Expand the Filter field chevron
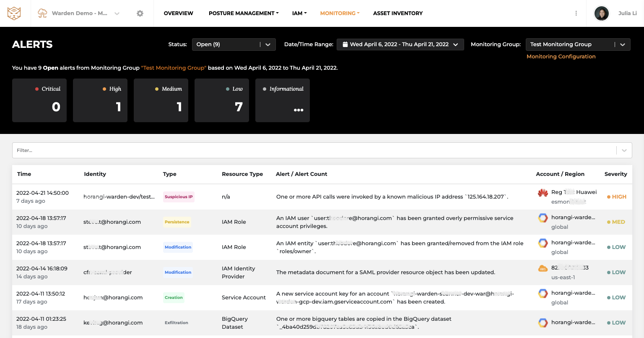Screen dimensions: 644x338 (x=624, y=150)
